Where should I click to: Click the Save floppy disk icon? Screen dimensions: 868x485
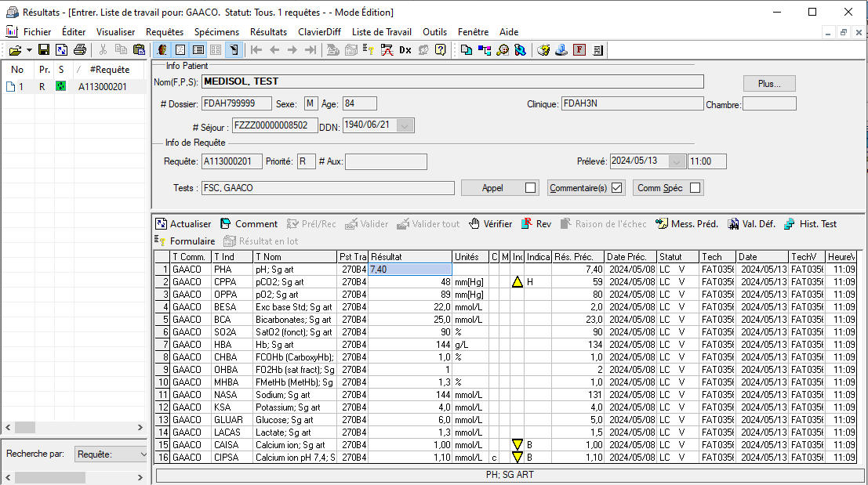(x=44, y=50)
